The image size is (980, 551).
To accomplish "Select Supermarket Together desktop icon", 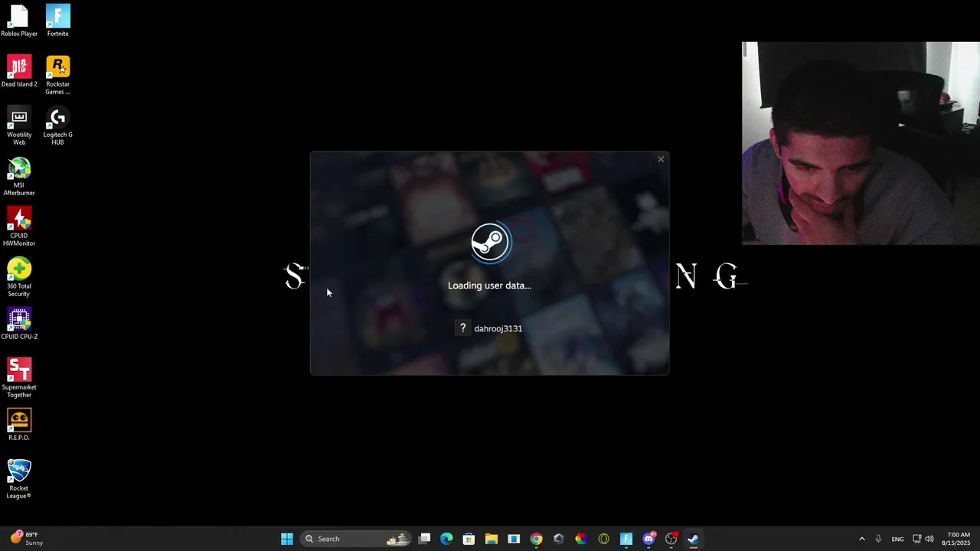I will coord(19,378).
